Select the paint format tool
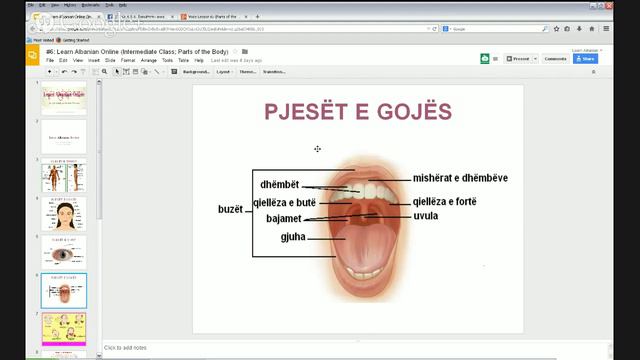Image resolution: width=640 pixels, height=360 pixels. (x=83, y=72)
